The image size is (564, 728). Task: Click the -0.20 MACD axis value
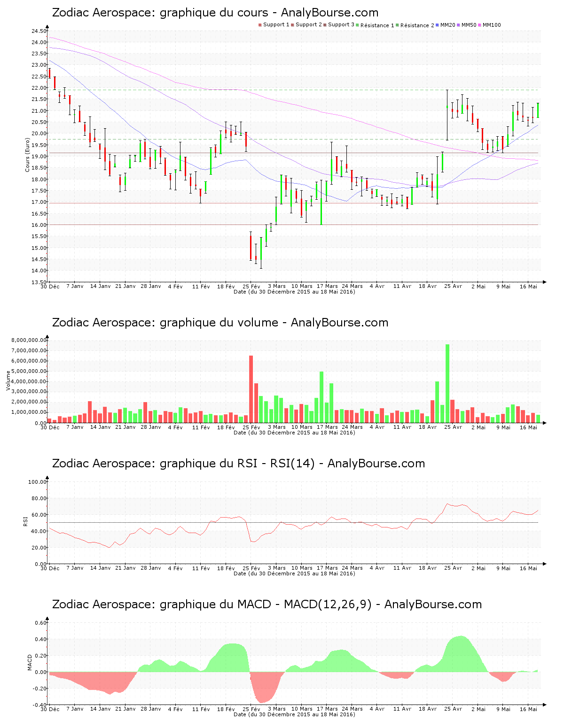tap(40, 689)
